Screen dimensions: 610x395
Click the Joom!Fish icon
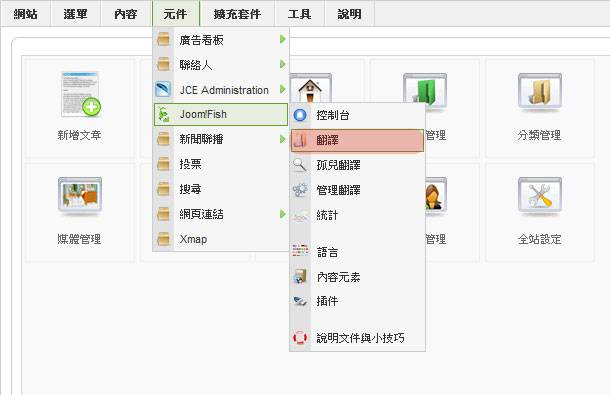coord(163,114)
